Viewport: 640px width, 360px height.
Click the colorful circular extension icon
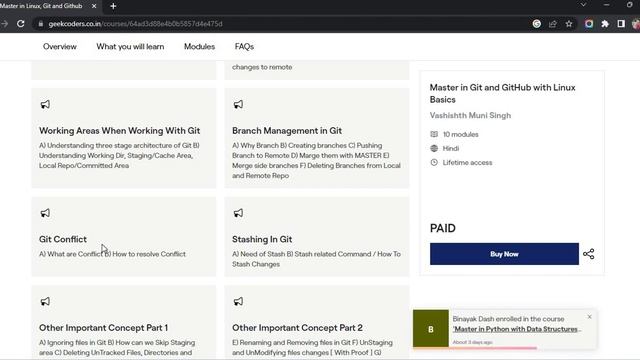589,24
